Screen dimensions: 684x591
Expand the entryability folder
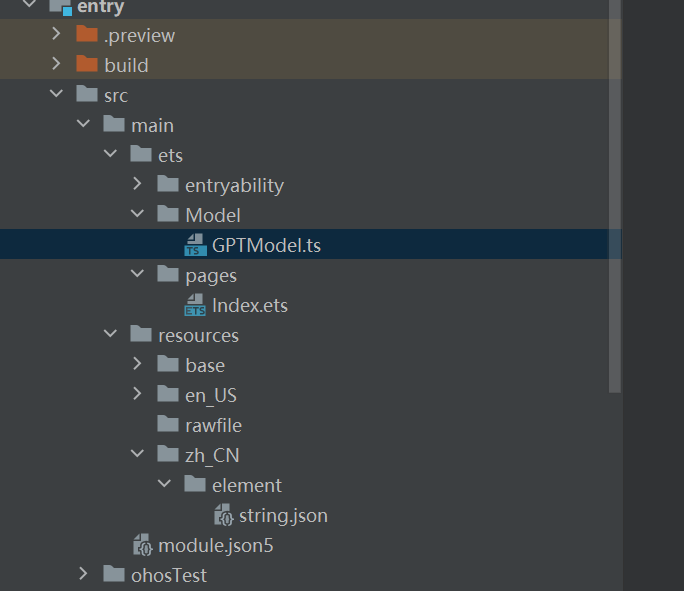[137, 184]
